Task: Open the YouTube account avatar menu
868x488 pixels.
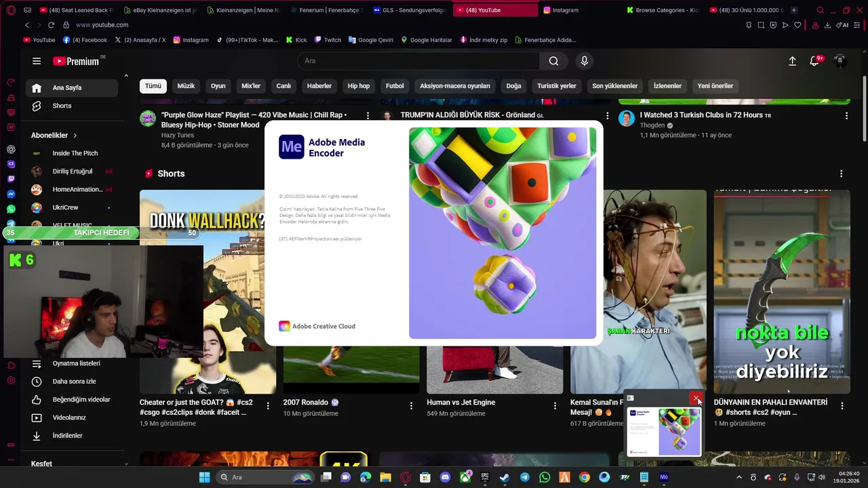Action: [x=840, y=61]
